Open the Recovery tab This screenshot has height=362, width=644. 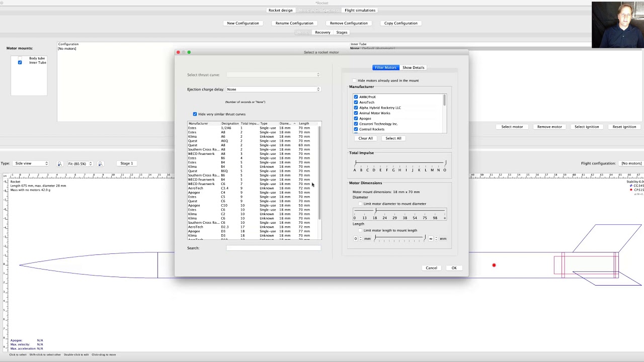pos(323,32)
